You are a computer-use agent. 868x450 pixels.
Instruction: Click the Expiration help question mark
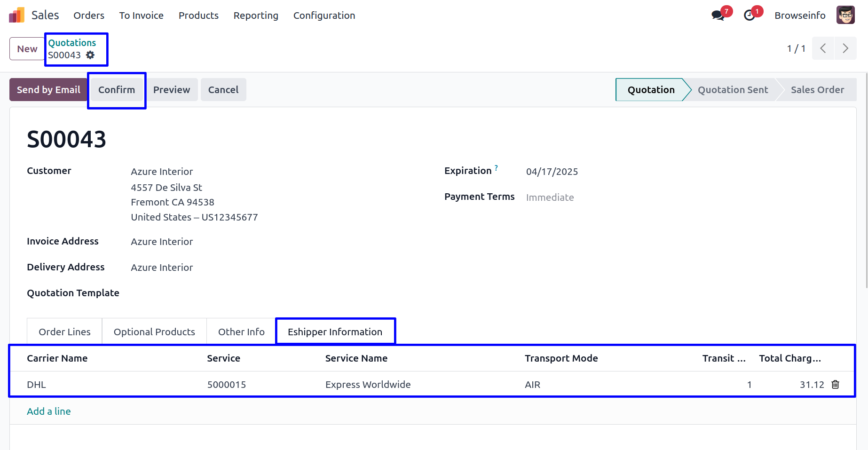coord(496,168)
